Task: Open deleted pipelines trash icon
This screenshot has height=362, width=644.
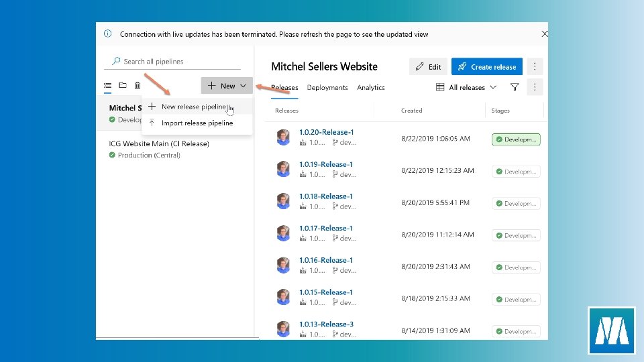Action: click(138, 85)
